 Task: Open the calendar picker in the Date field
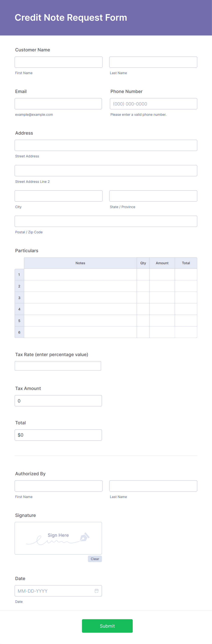(x=96, y=591)
